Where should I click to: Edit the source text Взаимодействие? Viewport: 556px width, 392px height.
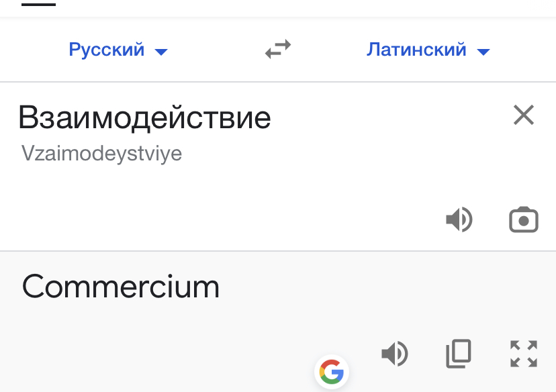tap(144, 118)
